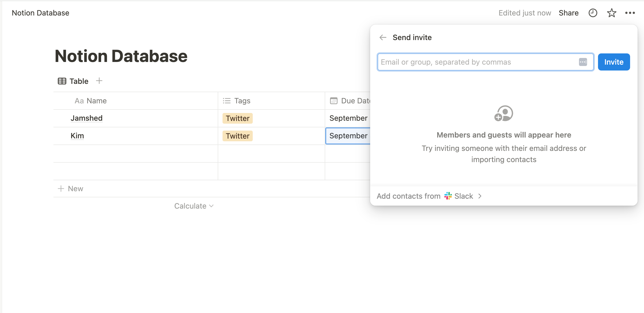This screenshot has width=644, height=313.
Task: Click Twitter tag in Jamshed row
Action: 237,118
